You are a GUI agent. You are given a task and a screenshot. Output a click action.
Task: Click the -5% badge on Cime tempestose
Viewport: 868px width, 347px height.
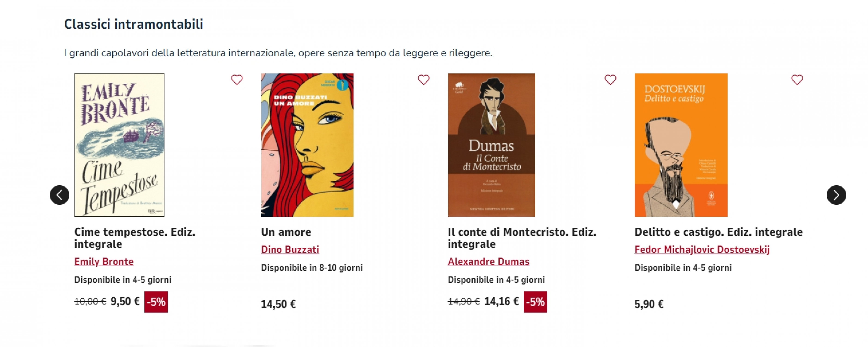click(156, 302)
